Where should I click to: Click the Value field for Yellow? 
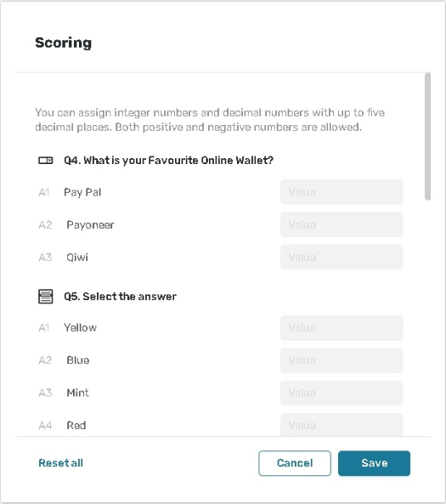coord(342,328)
